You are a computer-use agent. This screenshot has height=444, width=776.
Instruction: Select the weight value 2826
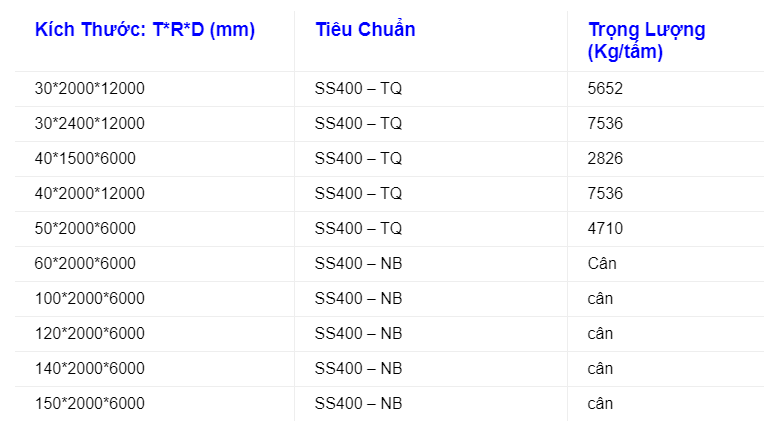coord(606,159)
